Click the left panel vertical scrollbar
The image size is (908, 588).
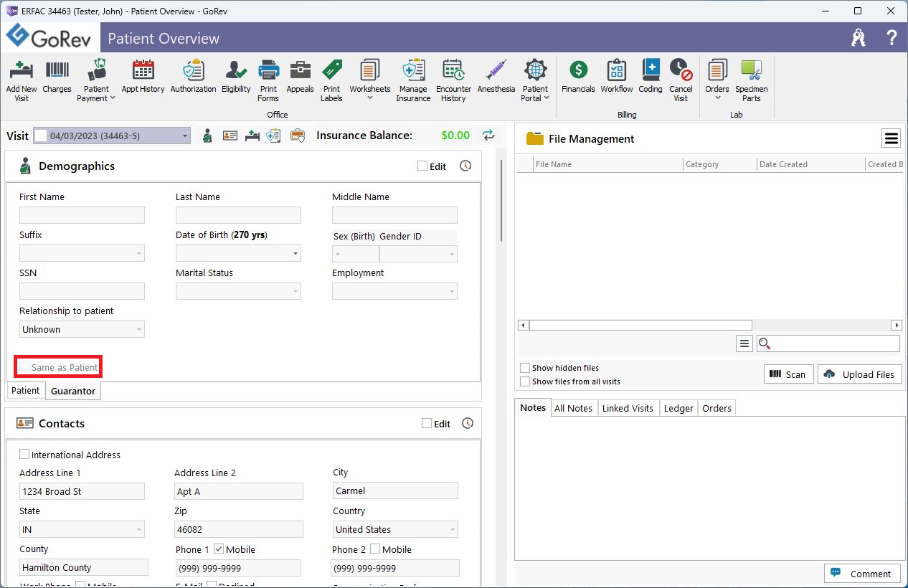pos(501,201)
